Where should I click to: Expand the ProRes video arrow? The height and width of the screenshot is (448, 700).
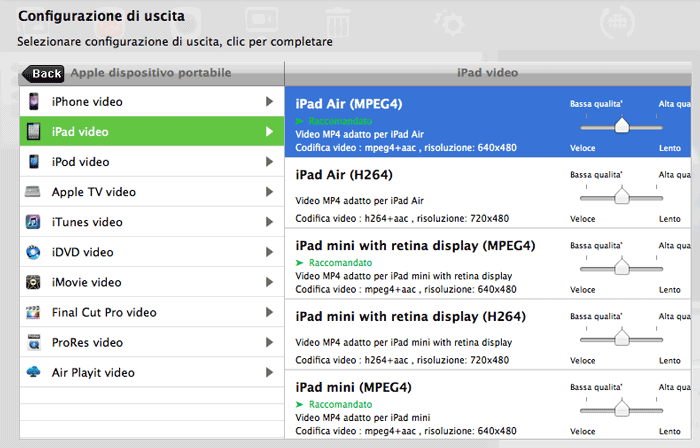(269, 342)
